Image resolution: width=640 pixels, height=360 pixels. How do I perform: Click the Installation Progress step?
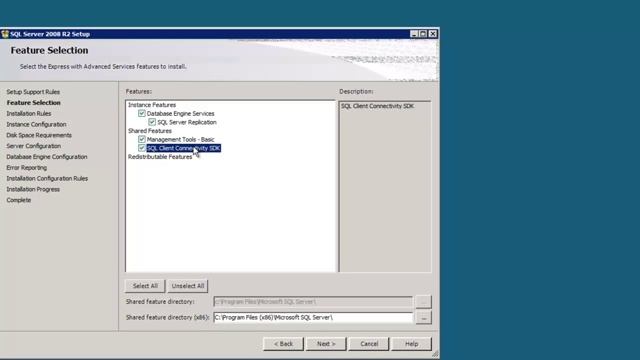[33, 189]
